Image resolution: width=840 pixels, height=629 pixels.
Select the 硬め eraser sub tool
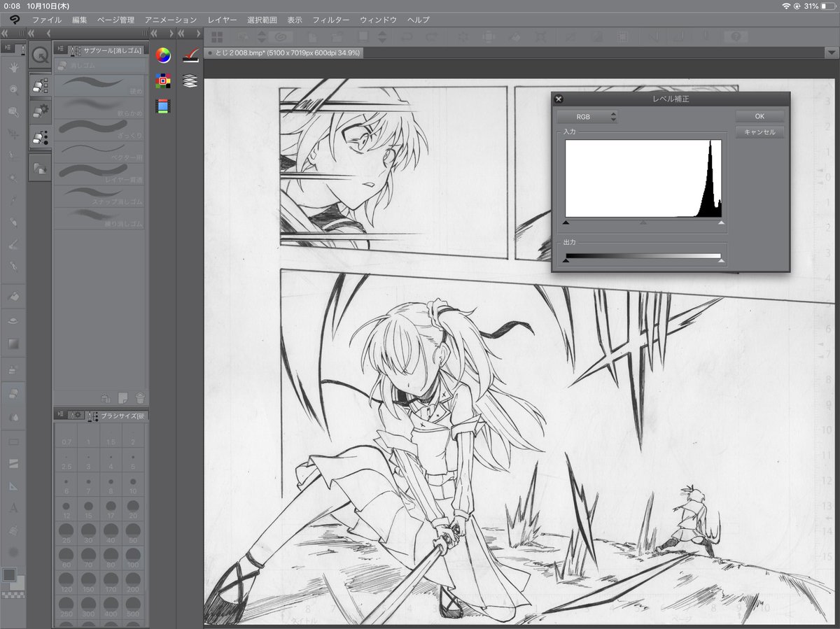[99, 85]
